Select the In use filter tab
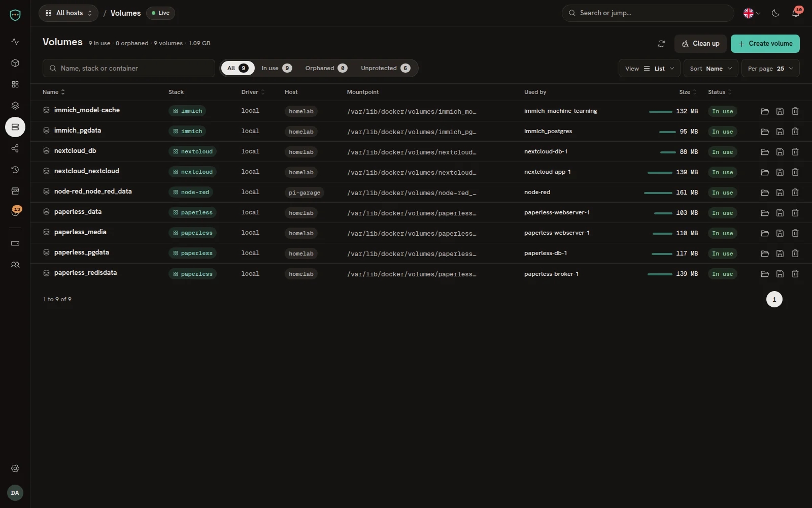The width and height of the screenshot is (812, 508). click(x=277, y=68)
